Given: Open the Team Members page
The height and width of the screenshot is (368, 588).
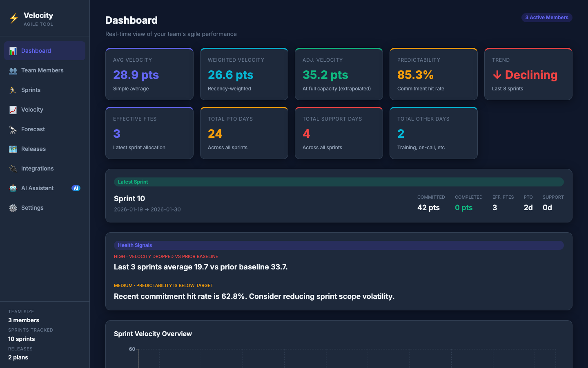Looking at the screenshot, I should click(45, 70).
